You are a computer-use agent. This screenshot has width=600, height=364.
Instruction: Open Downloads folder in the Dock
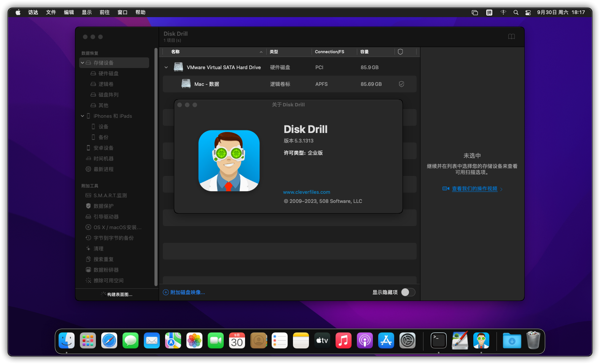click(512, 340)
